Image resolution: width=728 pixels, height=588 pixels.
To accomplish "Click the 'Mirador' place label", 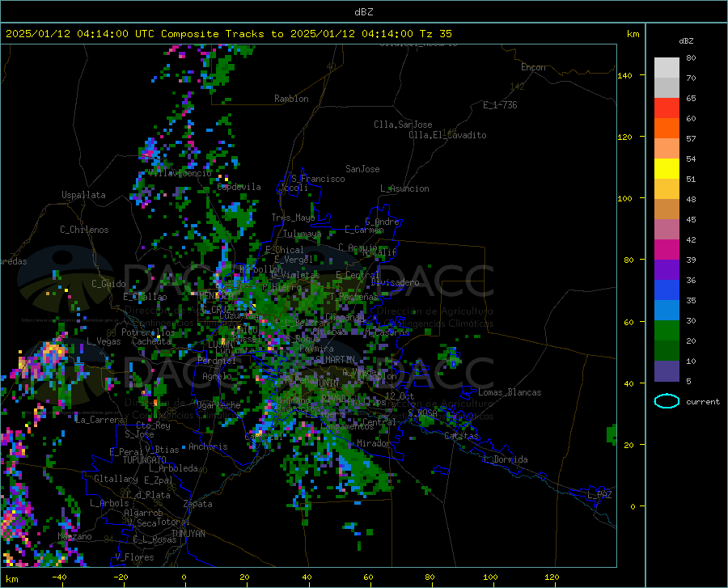I will click(x=374, y=443).
